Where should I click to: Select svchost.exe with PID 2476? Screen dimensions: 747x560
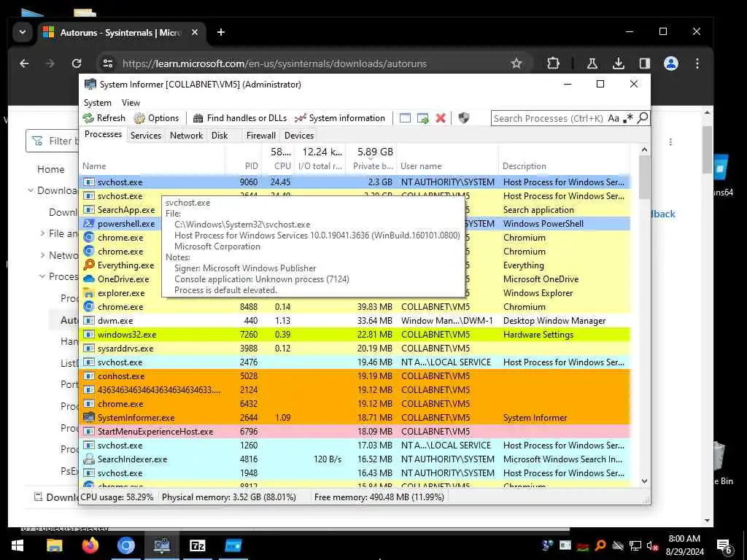355,362
